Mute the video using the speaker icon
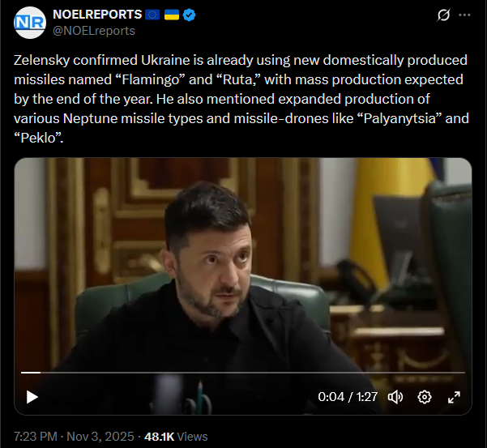Viewport: 487px width, 448px height. 395,397
